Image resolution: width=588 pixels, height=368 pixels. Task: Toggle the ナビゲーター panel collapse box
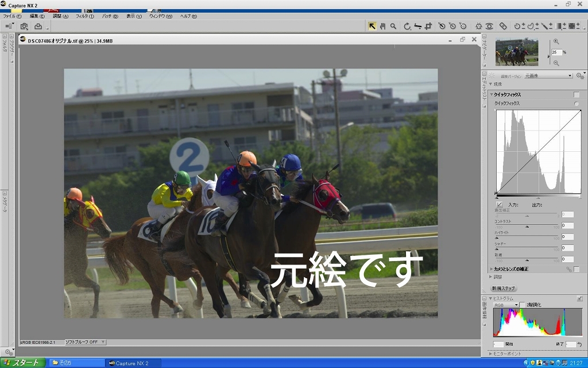pos(484,36)
